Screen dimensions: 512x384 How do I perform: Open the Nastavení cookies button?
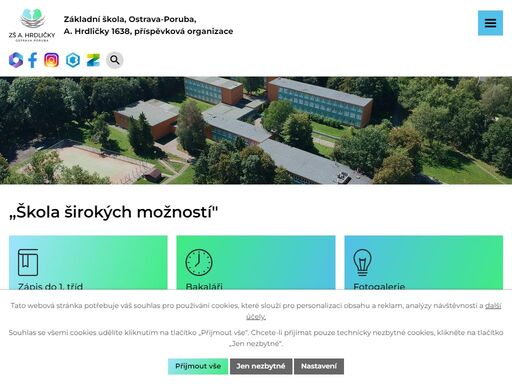click(319, 366)
